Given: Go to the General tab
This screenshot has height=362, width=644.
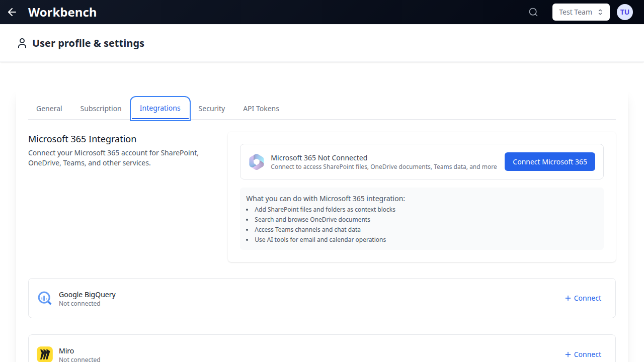Looking at the screenshot, I should 49,108.
